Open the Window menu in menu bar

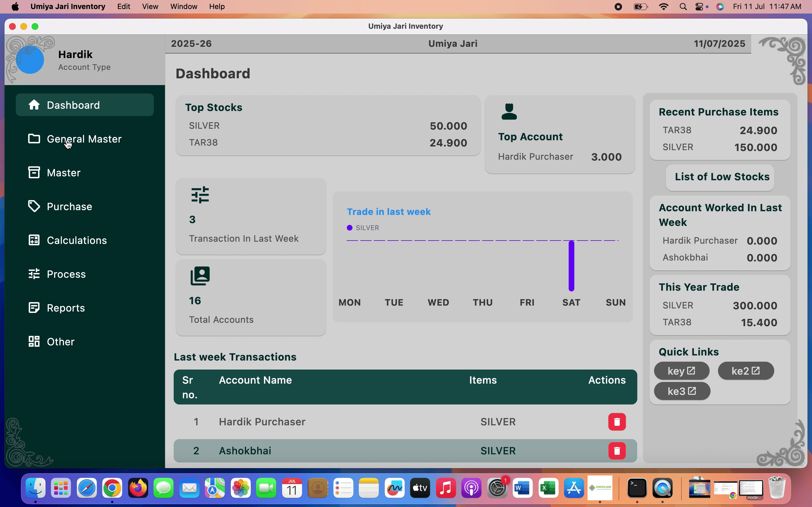pos(184,7)
